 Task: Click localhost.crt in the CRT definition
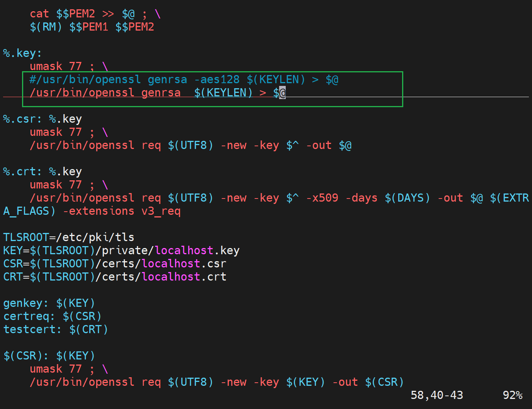pyautogui.click(x=184, y=277)
